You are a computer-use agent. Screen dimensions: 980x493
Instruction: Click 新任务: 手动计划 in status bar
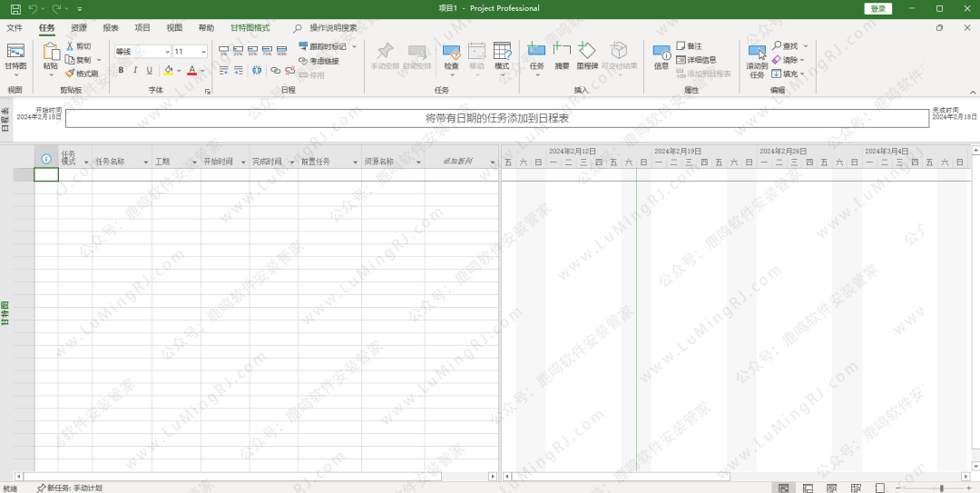70,488
